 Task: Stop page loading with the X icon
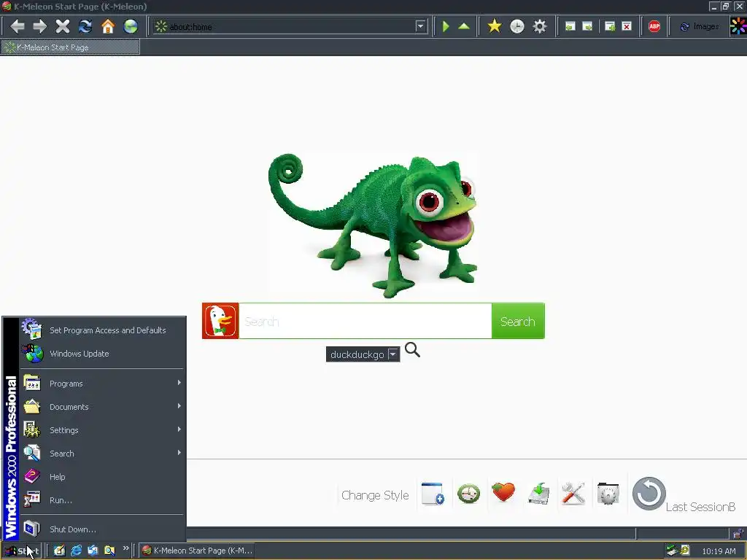pos(63,26)
